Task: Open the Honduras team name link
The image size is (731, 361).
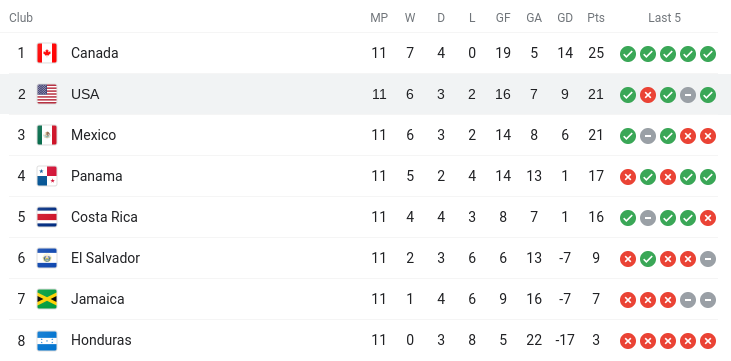Action: [101, 340]
